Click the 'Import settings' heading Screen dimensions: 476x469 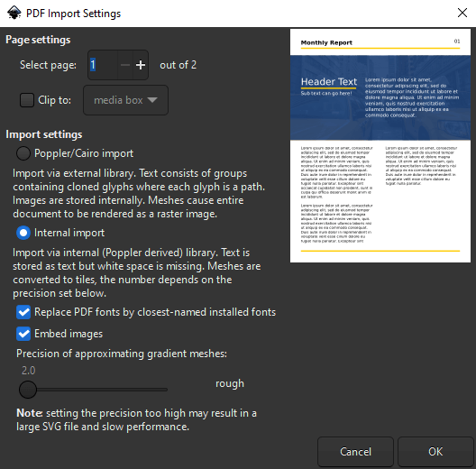pyautogui.click(x=44, y=134)
